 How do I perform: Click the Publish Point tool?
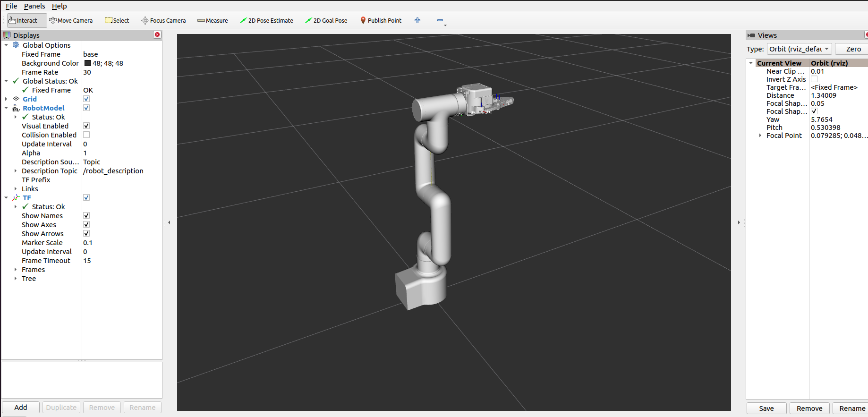[381, 20]
